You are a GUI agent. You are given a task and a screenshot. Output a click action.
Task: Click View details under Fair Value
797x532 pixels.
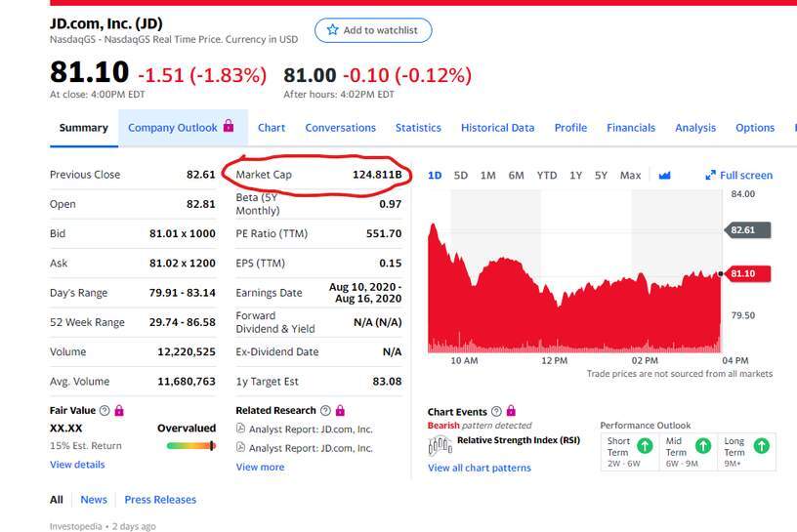pos(77,465)
